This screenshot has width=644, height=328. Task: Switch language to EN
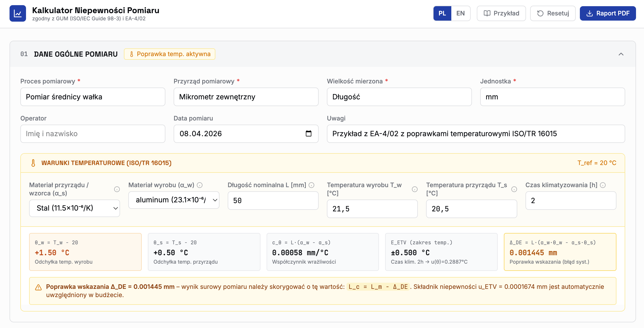click(x=460, y=13)
